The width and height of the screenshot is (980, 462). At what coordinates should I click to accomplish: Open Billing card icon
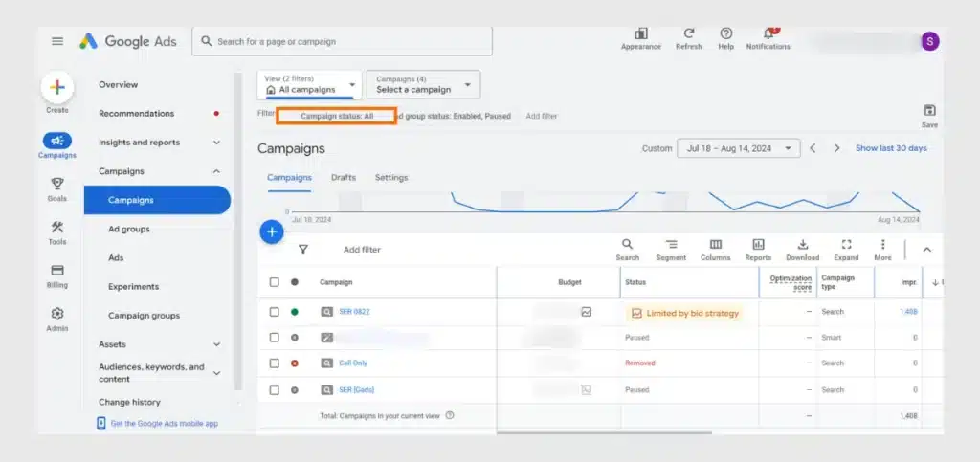[x=57, y=271]
